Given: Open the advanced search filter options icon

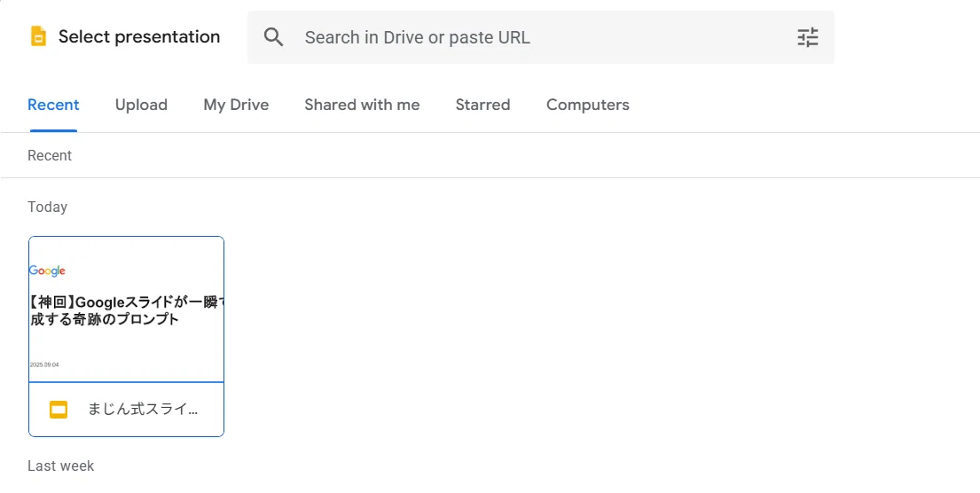Looking at the screenshot, I should 807,37.
